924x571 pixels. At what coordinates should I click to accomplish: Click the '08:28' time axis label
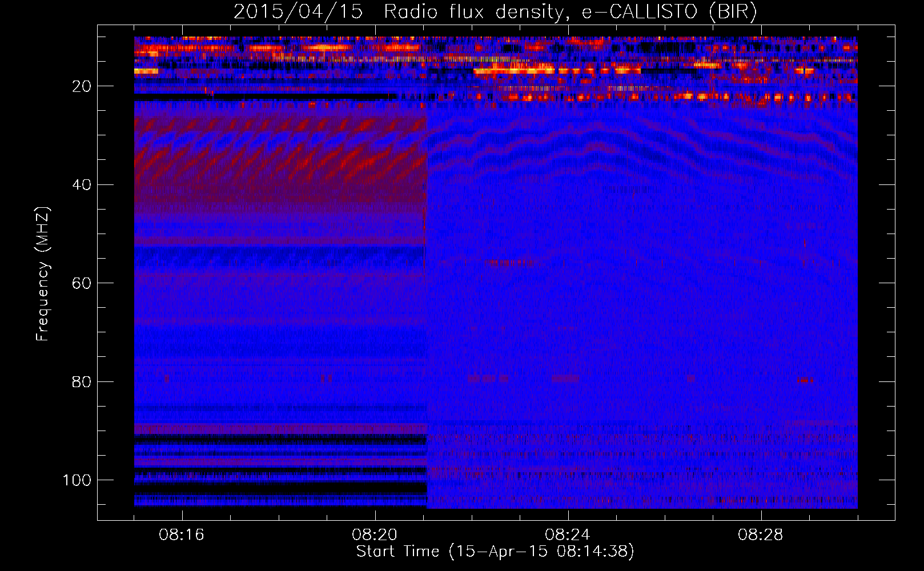tap(760, 535)
